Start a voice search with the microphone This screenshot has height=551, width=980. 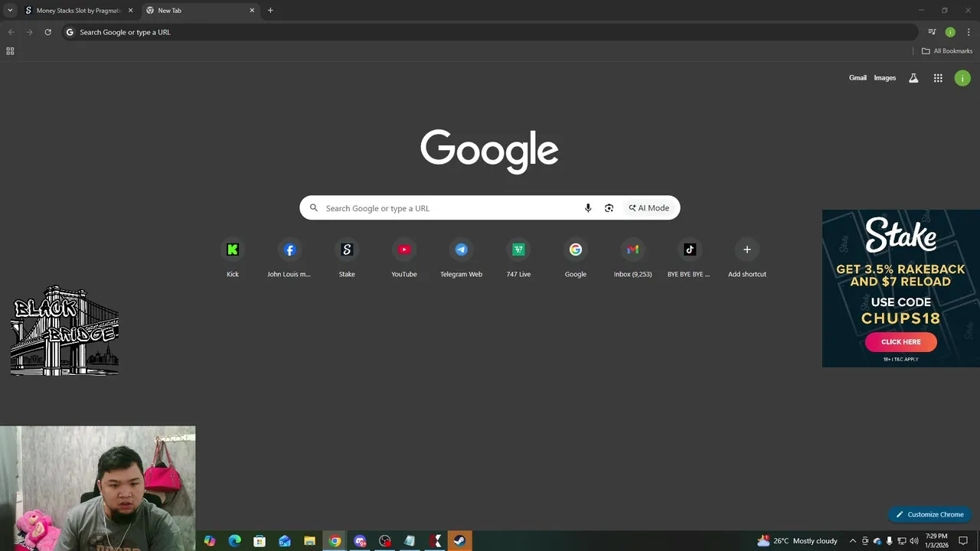pos(588,208)
